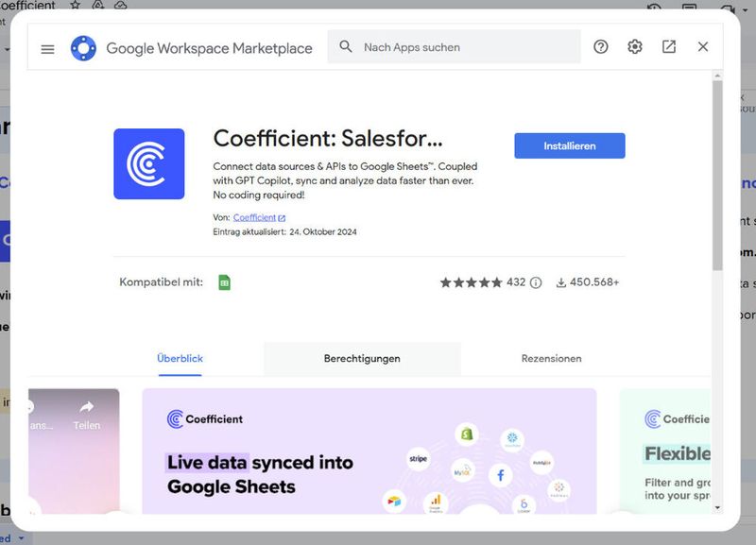Click the Facebook icon in the banner
The image size is (756, 545).
501,475
